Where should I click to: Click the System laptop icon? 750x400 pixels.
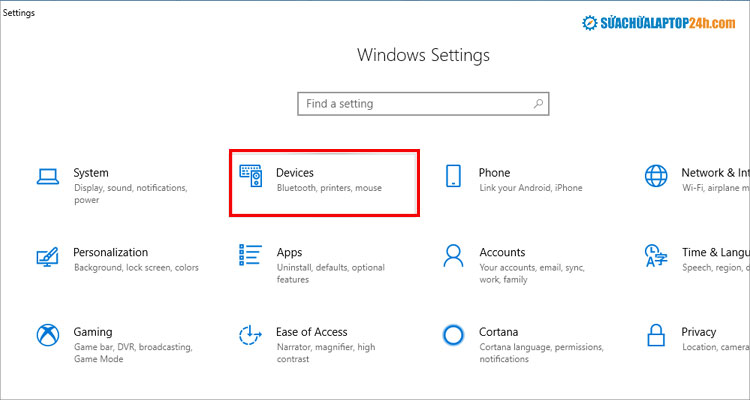tap(47, 177)
